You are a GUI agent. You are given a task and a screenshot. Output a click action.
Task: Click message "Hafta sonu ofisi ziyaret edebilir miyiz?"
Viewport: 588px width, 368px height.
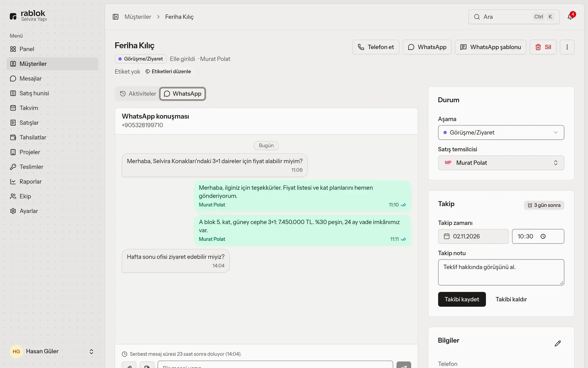point(176,261)
